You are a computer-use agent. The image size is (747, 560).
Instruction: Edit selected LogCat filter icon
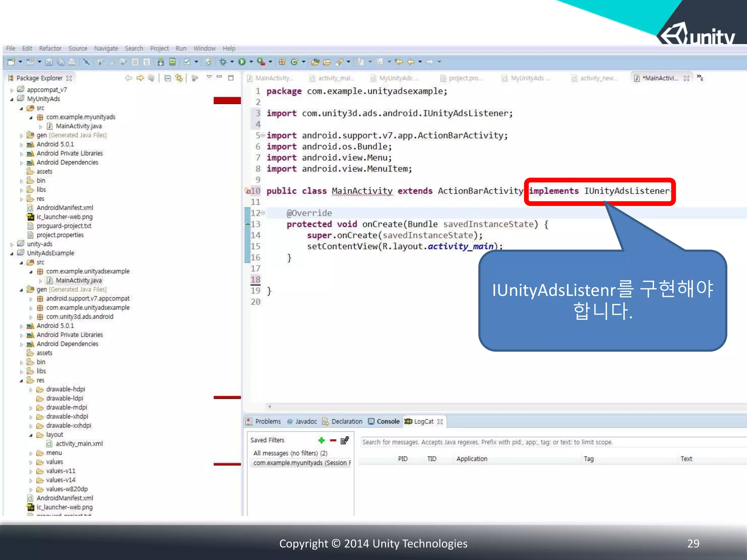pyautogui.click(x=345, y=440)
